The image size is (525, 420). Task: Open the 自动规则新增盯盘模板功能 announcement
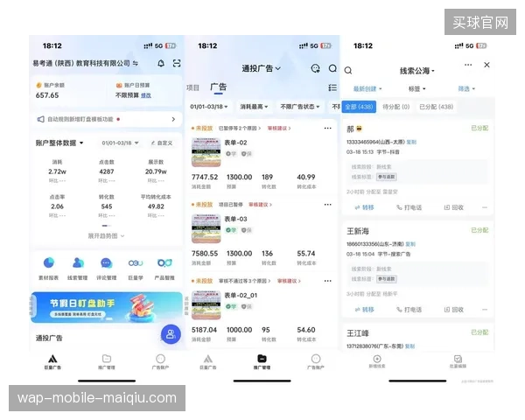107,119
